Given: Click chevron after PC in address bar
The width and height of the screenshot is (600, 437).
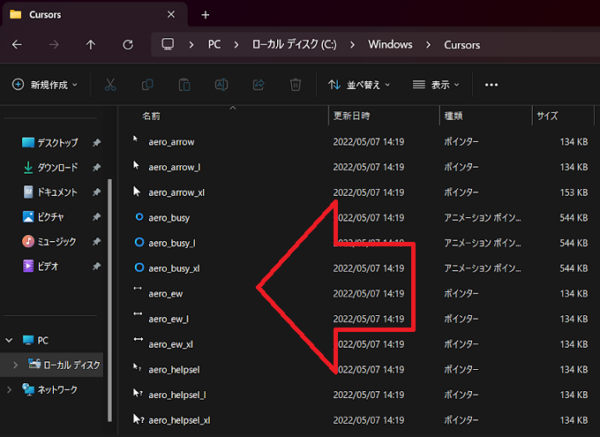Looking at the screenshot, I should point(236,45).
